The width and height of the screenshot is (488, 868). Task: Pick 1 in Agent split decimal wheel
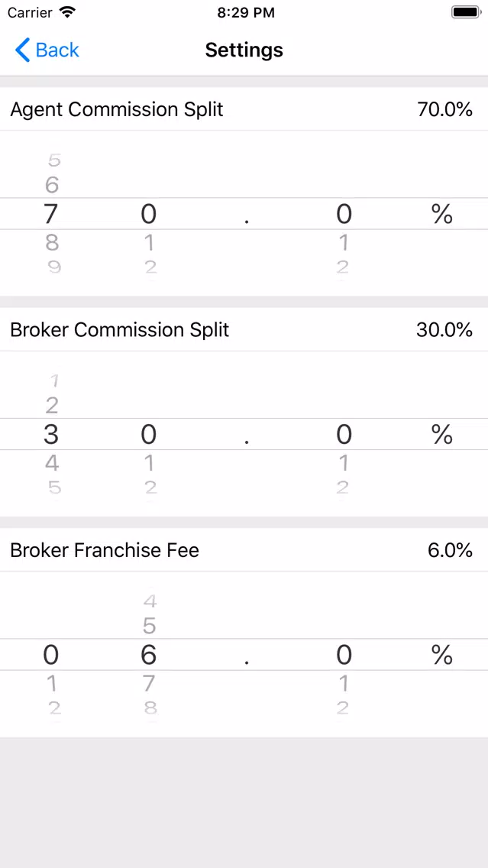pos(344,242)
